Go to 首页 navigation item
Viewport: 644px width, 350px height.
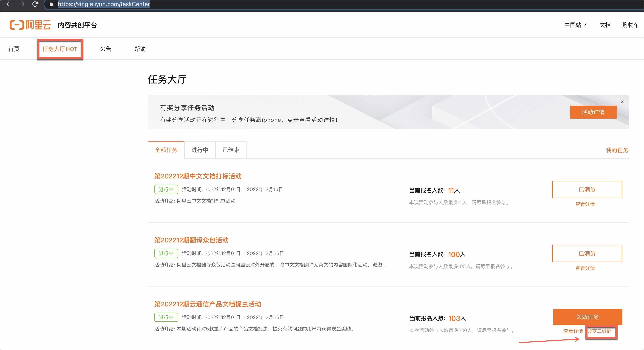(x=14, y=49)
